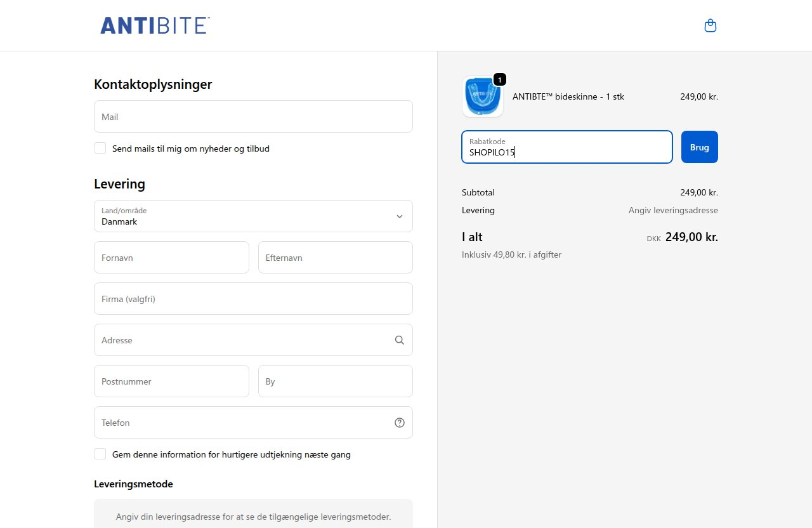The image size is (812, 528).
Task: Click the Firma (valgfri) field
Action: (253, 299)
